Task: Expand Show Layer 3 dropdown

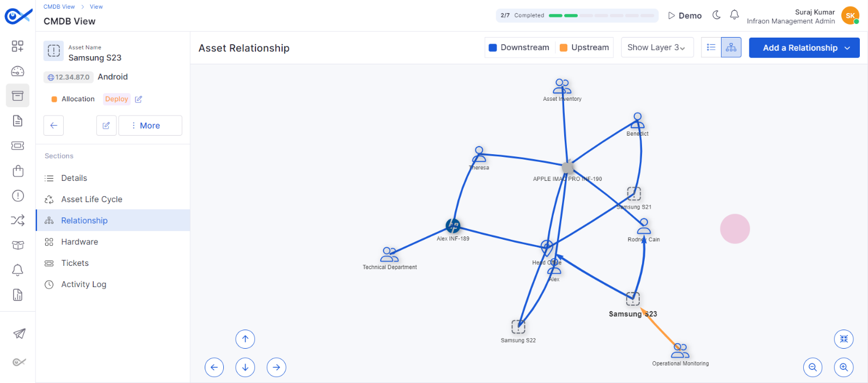Action: 657,47
